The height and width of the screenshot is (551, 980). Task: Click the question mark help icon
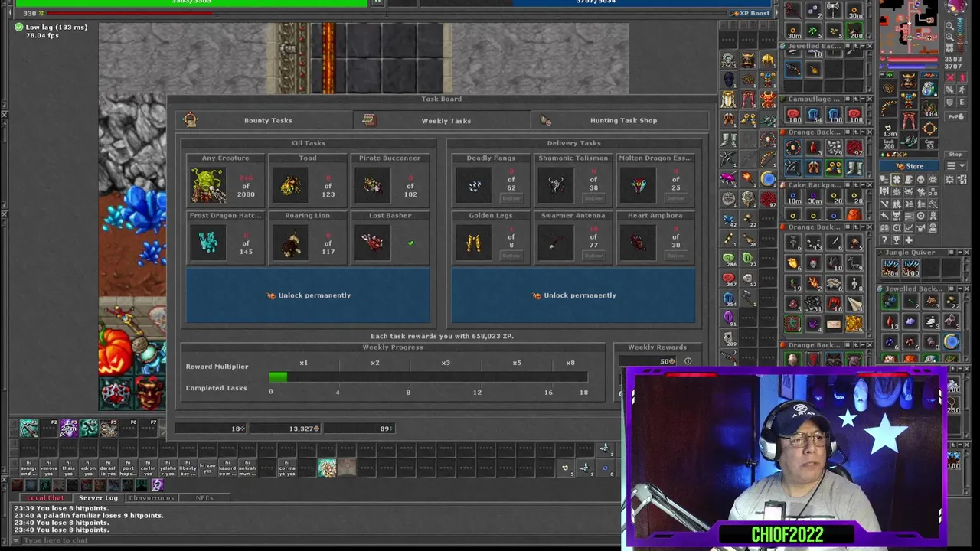pos(884,240)
